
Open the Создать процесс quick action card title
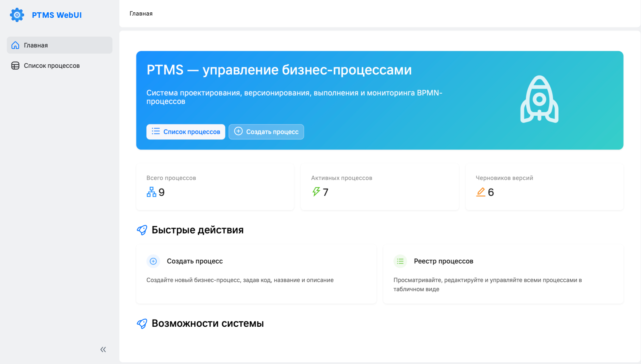(195, 261)
